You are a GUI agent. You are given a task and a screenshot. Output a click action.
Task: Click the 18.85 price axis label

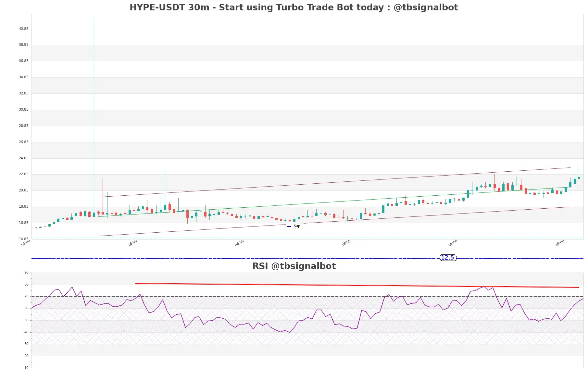tap(23, 207)
